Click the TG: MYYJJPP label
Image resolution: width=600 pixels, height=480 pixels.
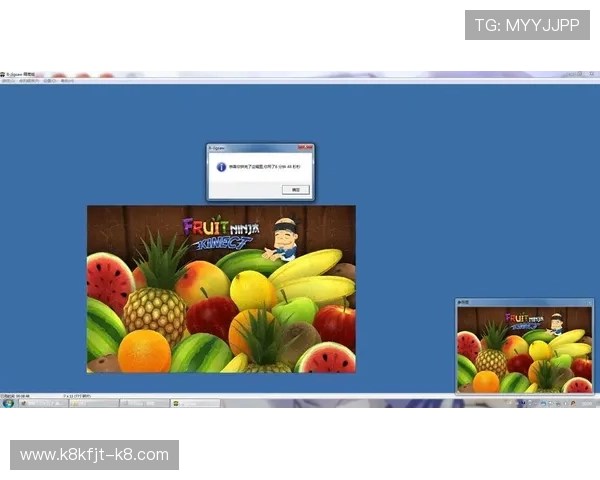click(x=527, y=25)
